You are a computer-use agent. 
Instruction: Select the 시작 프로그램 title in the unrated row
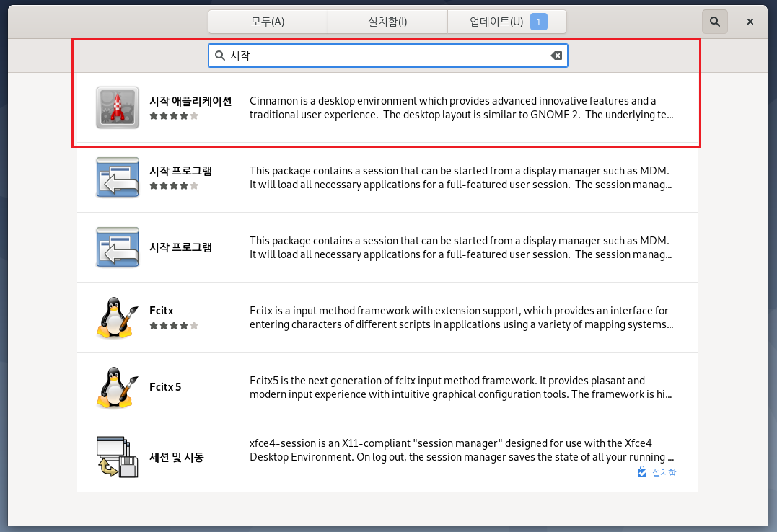coord(181,247)
